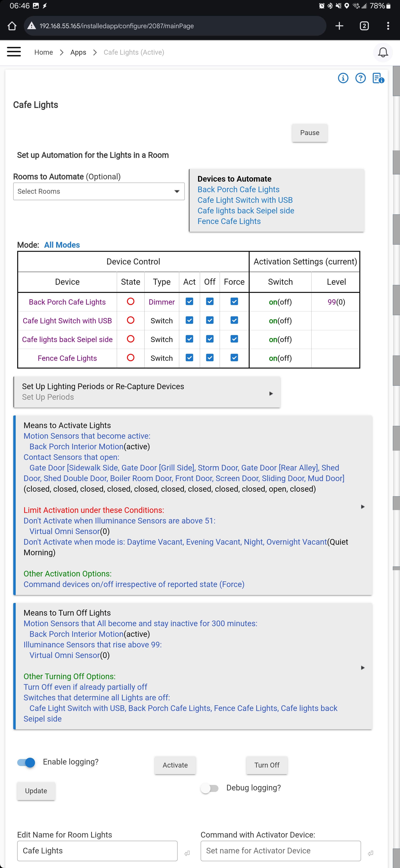Viewport: 400px width, 868px height.
Task: Tap the browser URL address bar
Action: 175,26
